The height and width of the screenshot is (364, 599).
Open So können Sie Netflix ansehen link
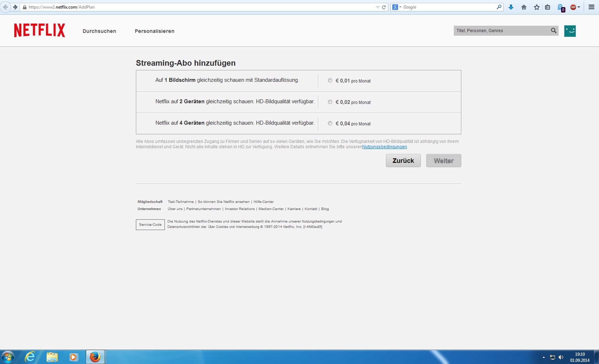(224, 202)
